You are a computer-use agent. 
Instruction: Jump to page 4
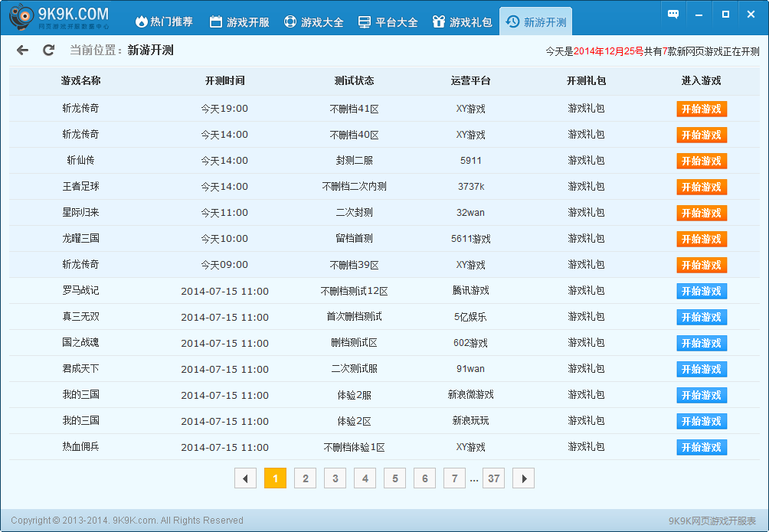coord(365,478)
